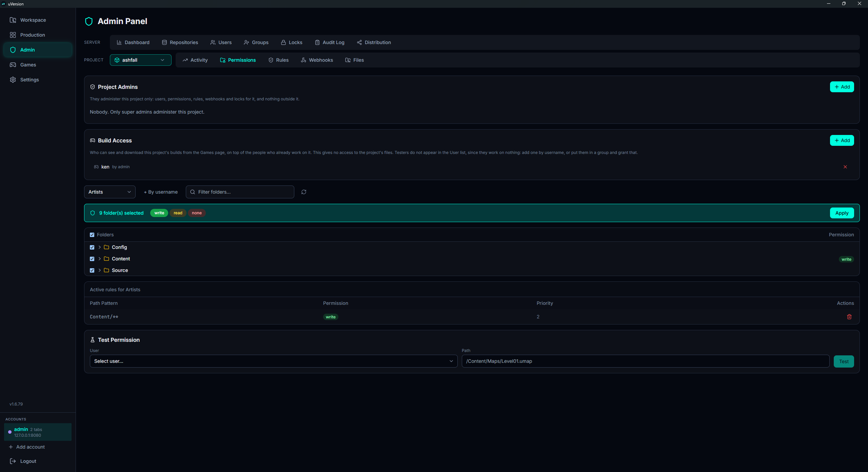Click the Path input field

[x=646, y=361]
